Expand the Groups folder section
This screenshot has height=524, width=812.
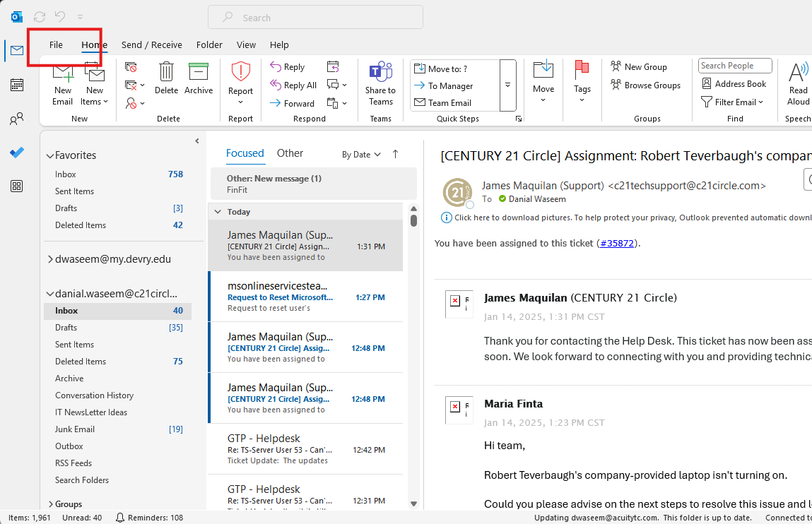(x=50, y=504)
